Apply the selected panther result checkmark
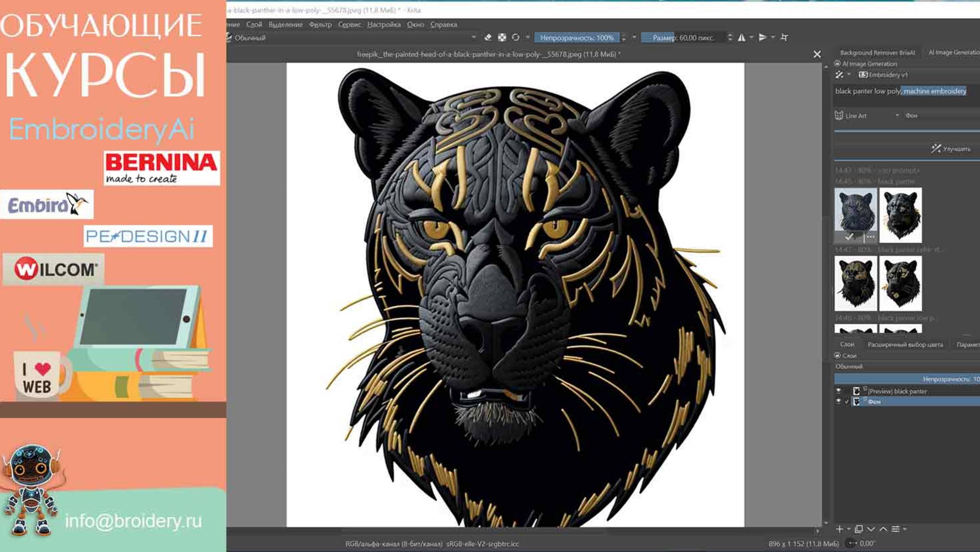 [849, 237]
